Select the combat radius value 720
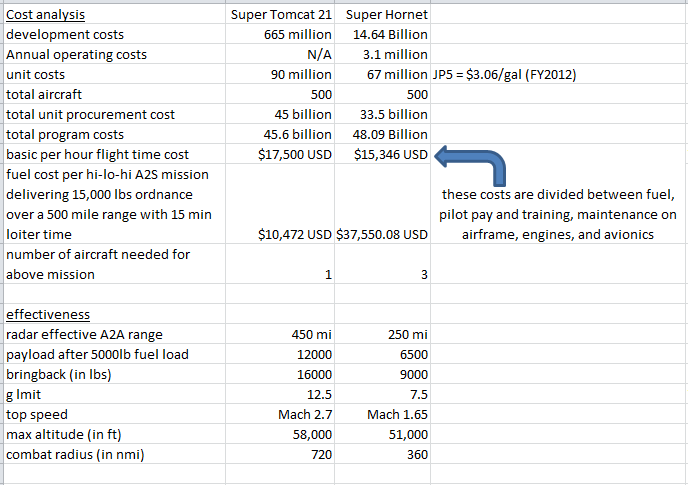 click(x=280, y=453)
